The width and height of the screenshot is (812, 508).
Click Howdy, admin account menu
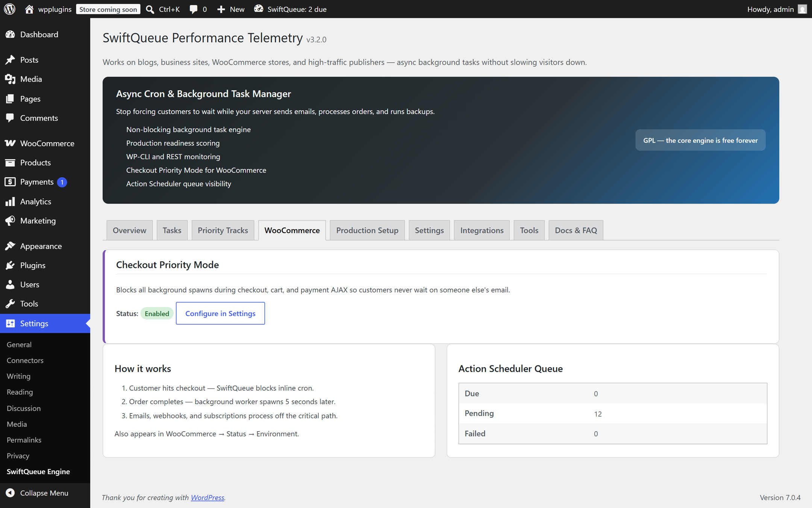[x=777, y=9]
